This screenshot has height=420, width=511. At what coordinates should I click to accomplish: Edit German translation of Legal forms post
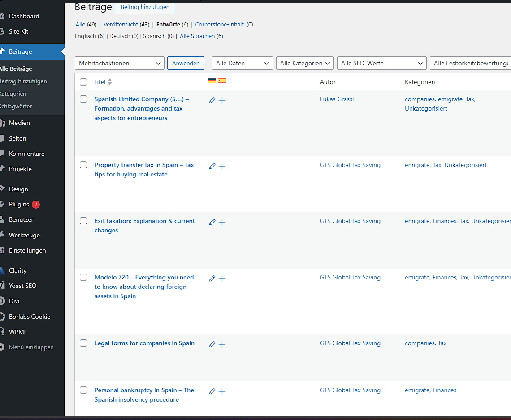212,344
